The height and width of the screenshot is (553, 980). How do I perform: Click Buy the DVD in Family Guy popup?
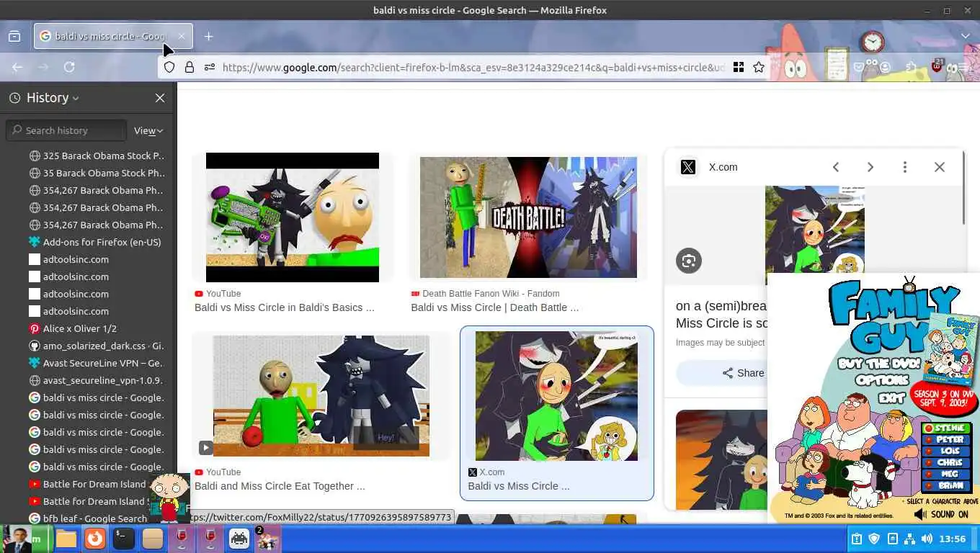click(x=881, y=364)
